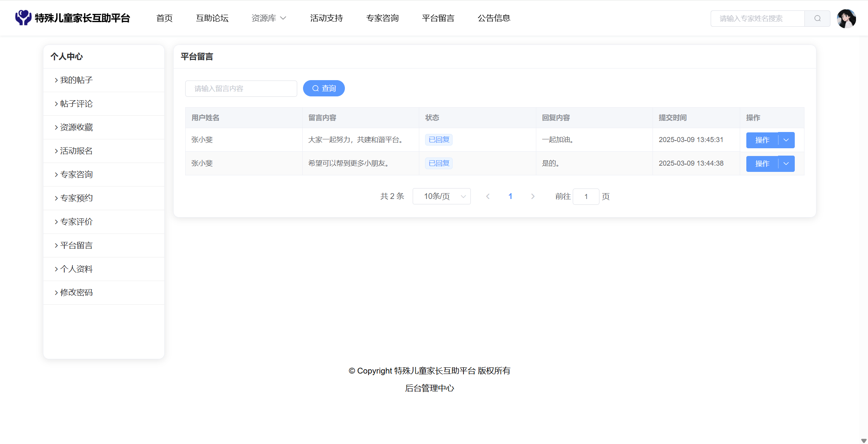This screenshot has height=444, width=868.
Task: Go to next page arrow in pagination
Action: pyautogui.click(x=533, y=197)
